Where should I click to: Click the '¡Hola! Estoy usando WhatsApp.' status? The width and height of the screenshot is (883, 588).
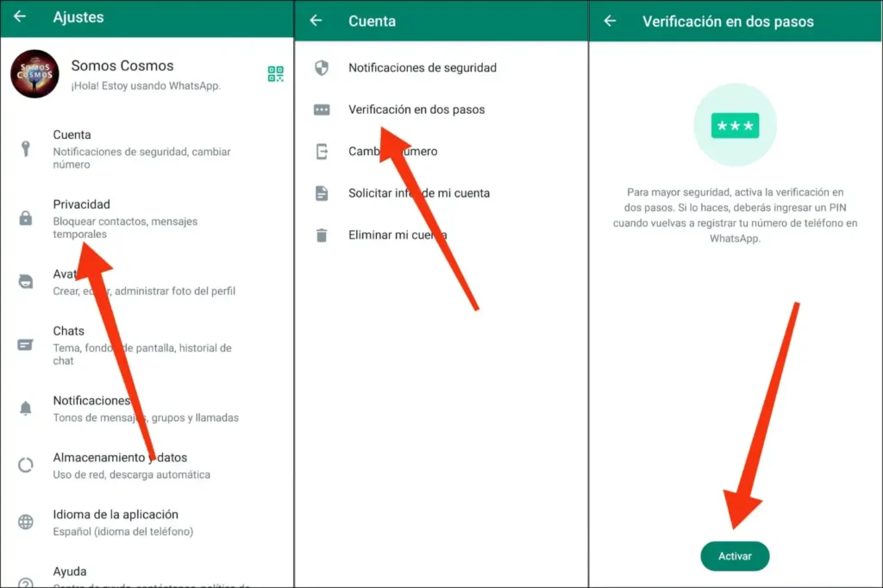coord(146,85)
